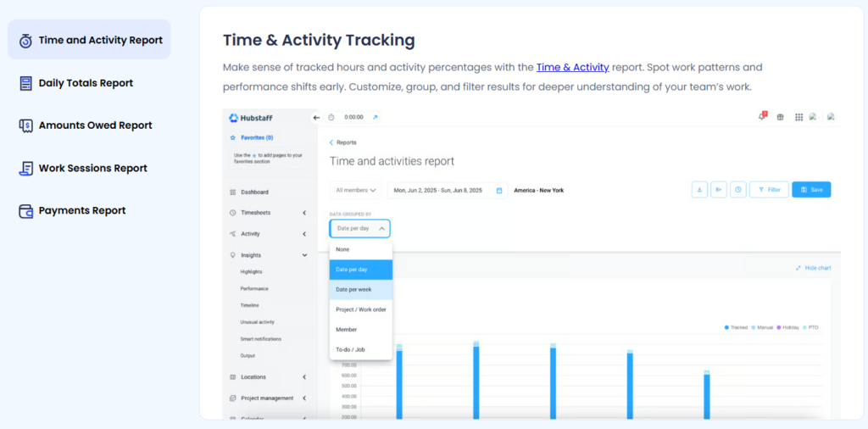Go back to Reports
This screenshot has width=868, height=429.
(343, 142)
